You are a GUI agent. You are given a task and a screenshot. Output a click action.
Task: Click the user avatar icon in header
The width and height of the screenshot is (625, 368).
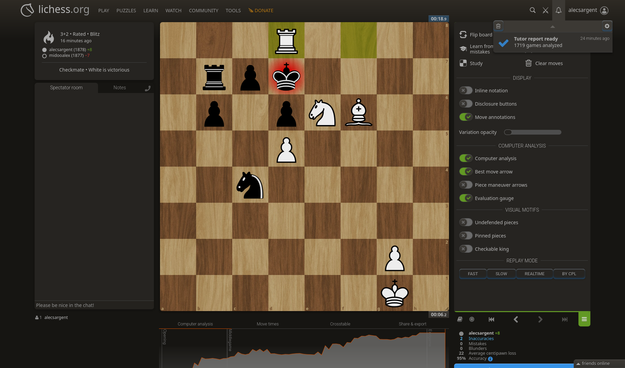click(604, 10)
